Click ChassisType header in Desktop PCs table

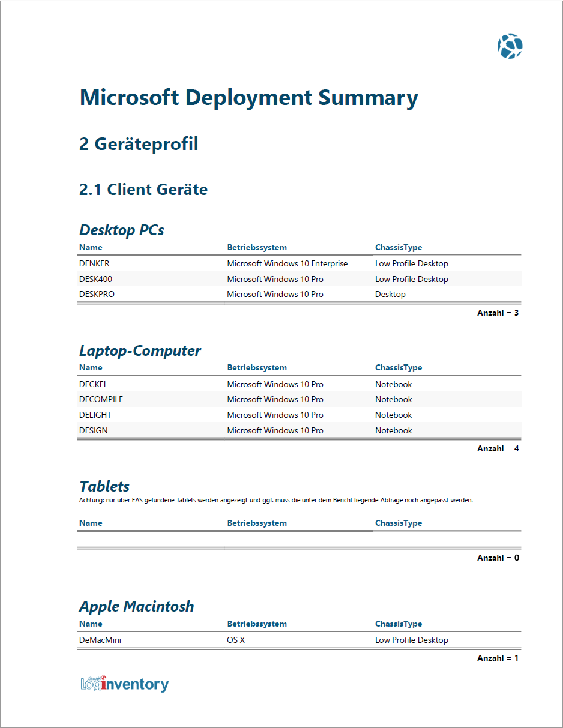399,247
